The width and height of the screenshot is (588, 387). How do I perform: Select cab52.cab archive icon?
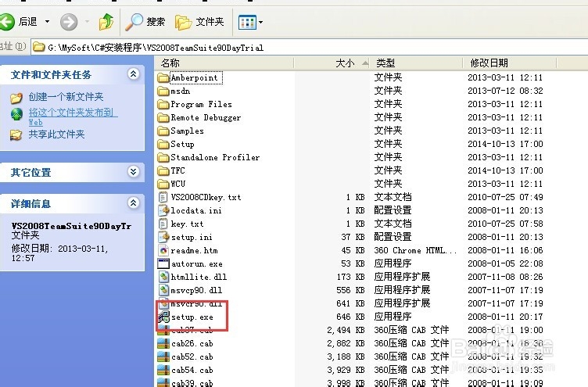pos(163,357)
